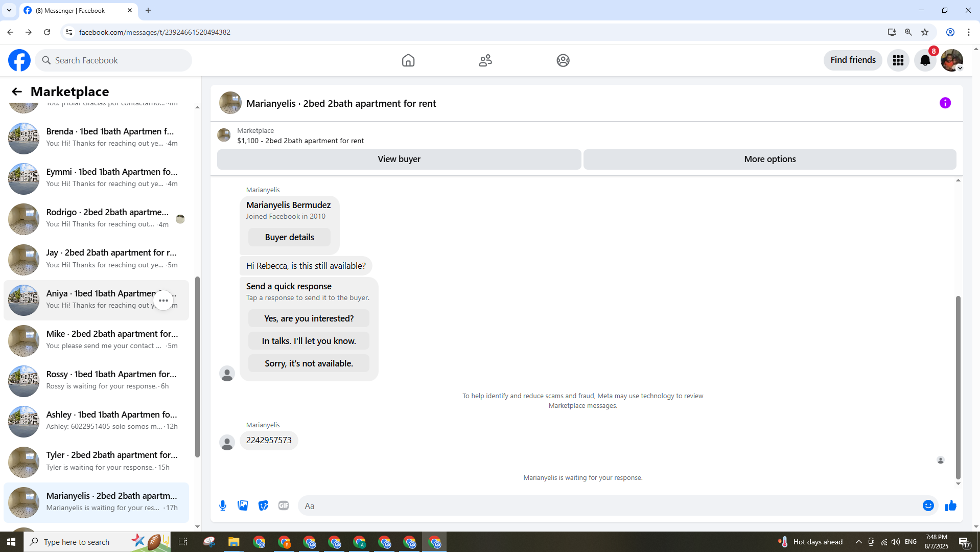
Task: Open the emoji picker in message box
Action: click(x=928, y=505)
